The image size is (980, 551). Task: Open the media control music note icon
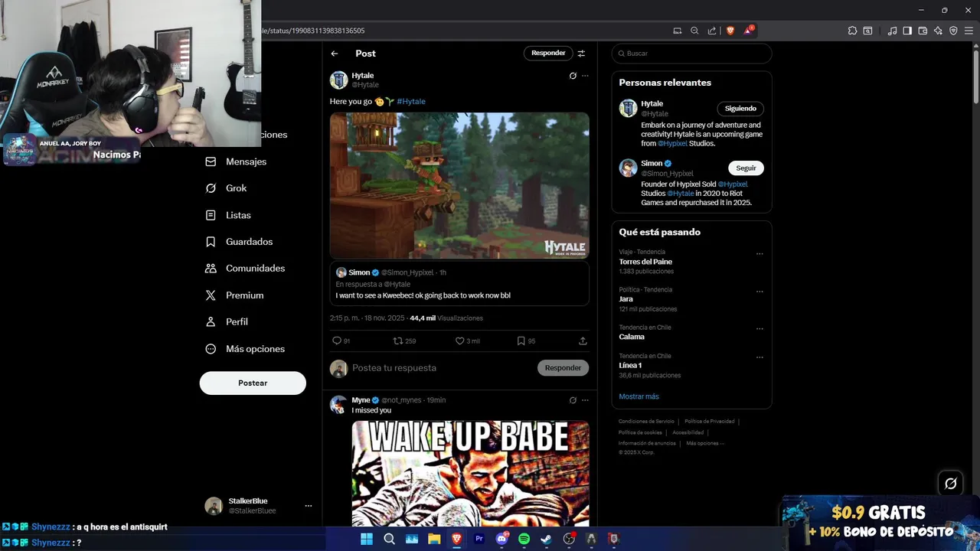coord(892,31)
